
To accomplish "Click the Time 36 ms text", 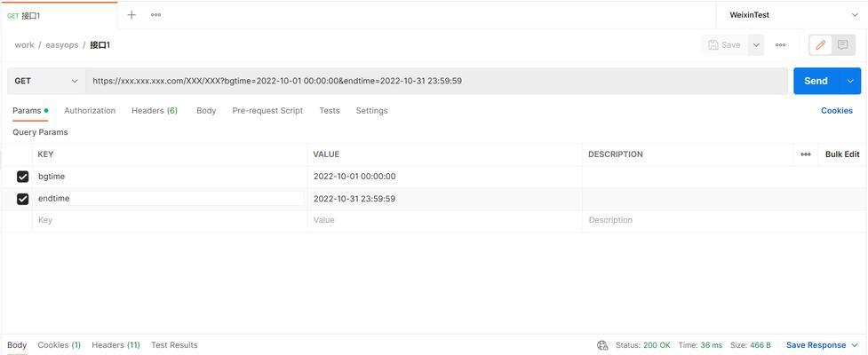I will click(x=700, y=345).
